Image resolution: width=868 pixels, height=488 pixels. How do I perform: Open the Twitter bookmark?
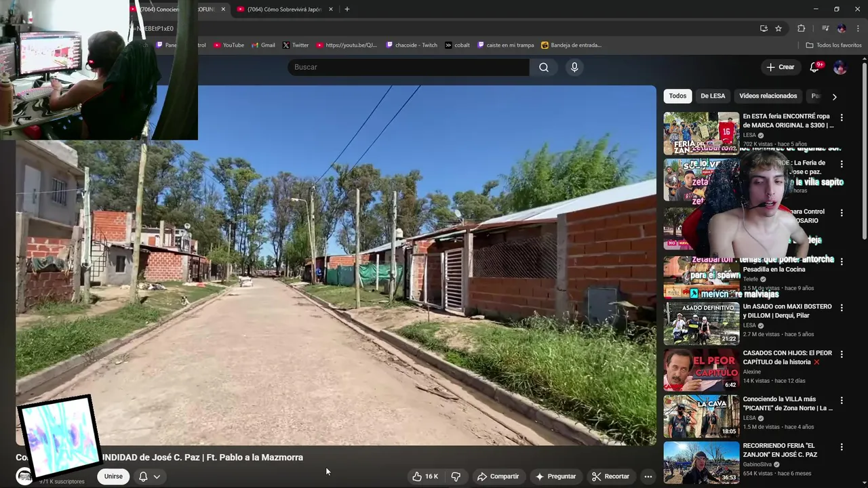click(296, 45)
